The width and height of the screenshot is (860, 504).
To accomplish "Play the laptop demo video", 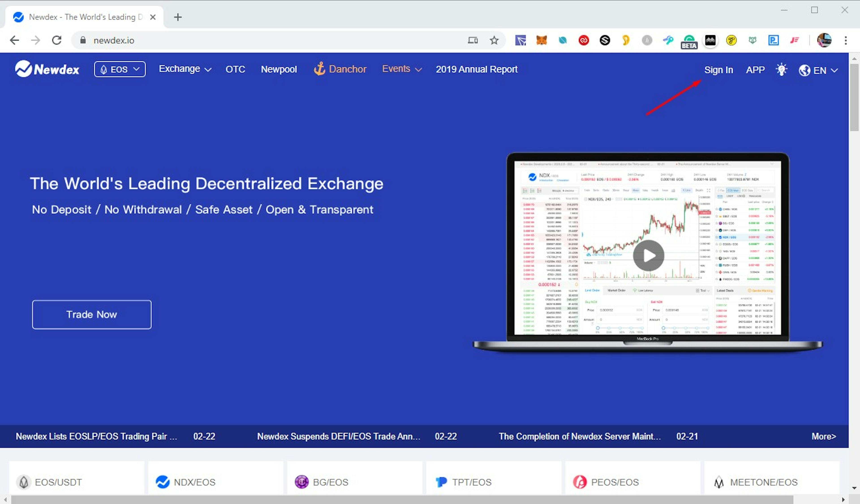I will coord(648,255).
